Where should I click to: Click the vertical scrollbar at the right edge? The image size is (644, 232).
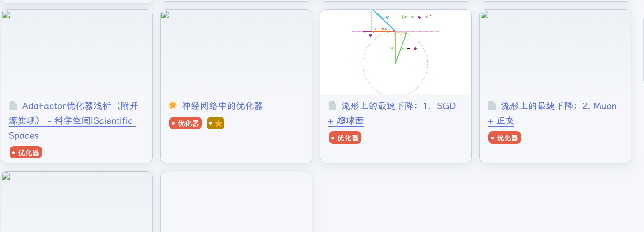coord(643,48)
